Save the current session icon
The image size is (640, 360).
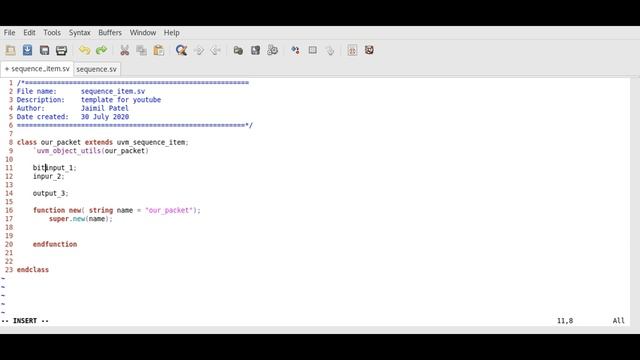[256, 50]
